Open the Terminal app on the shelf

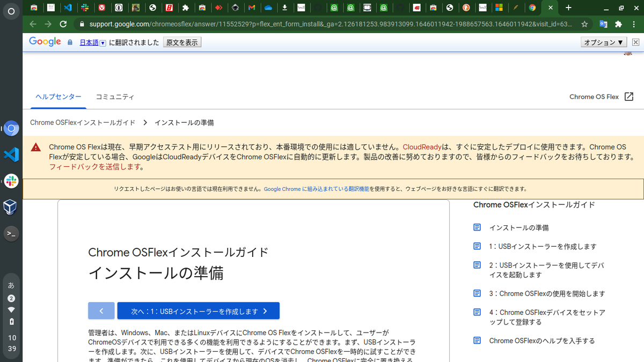pos(11,233)
